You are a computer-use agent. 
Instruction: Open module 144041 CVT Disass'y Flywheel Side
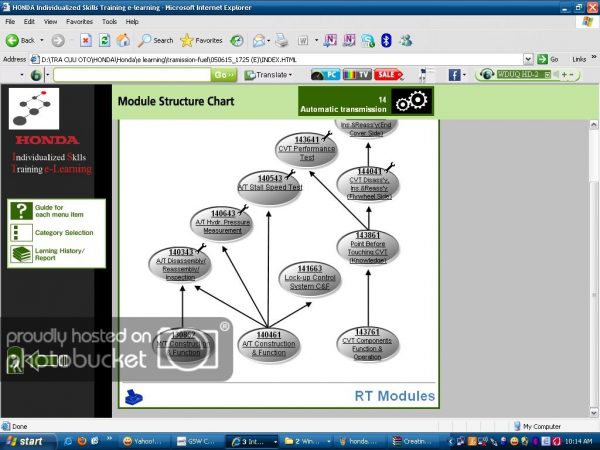click(x=368, y=184)
